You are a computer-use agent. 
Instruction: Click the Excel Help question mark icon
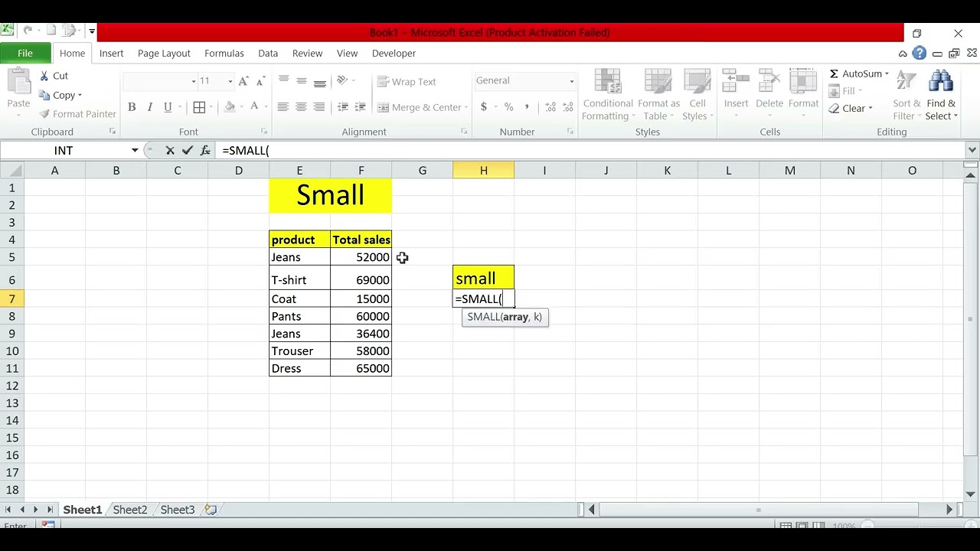920,54
